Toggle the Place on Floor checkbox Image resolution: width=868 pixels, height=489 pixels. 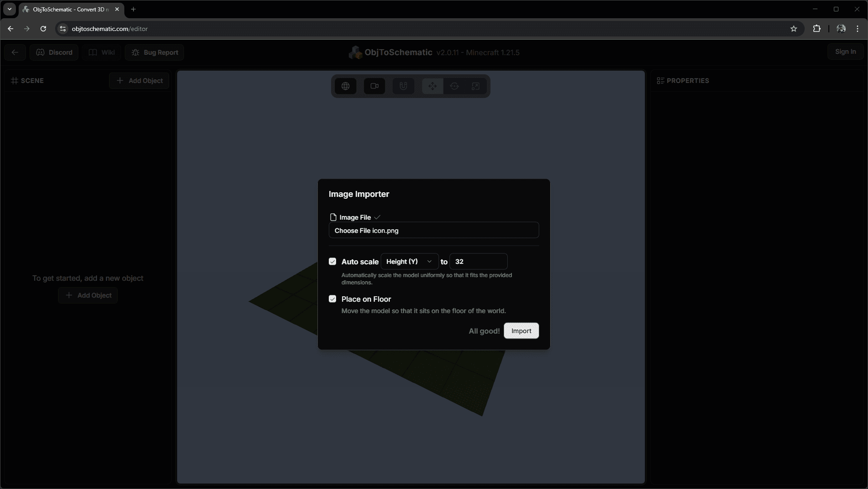coord(332,299)
